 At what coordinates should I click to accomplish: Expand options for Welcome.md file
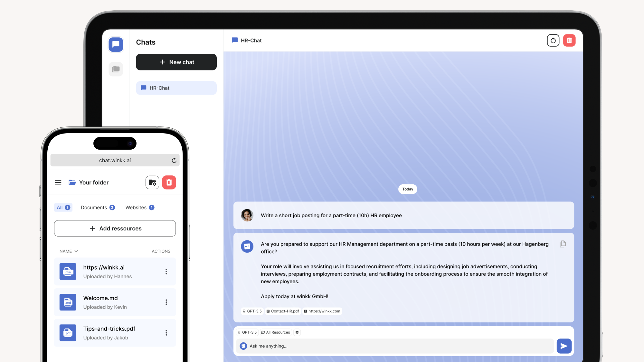click(x=166, y=302)
